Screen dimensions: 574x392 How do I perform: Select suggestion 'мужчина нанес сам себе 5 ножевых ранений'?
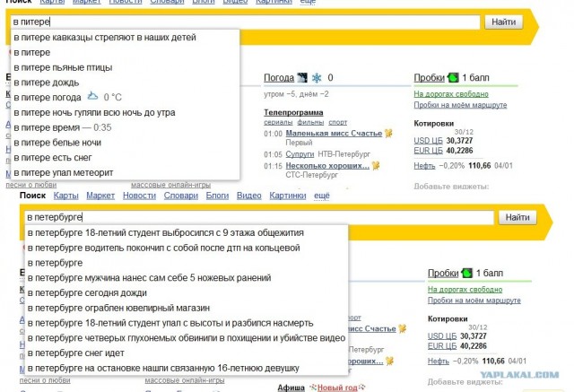tap(187, 278)
